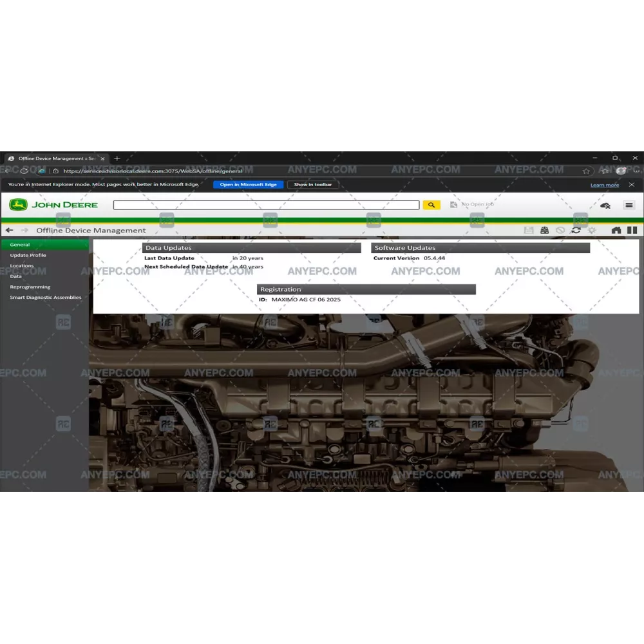
Task: Click the app back arrow beside Offline Device Management
Action: pos(9,230)
